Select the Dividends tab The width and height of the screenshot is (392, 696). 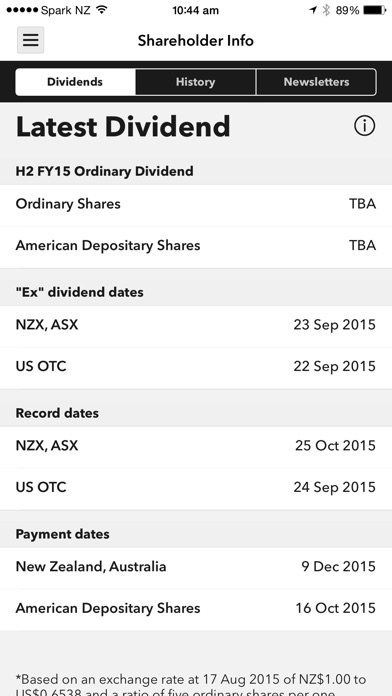pos(75,82)
